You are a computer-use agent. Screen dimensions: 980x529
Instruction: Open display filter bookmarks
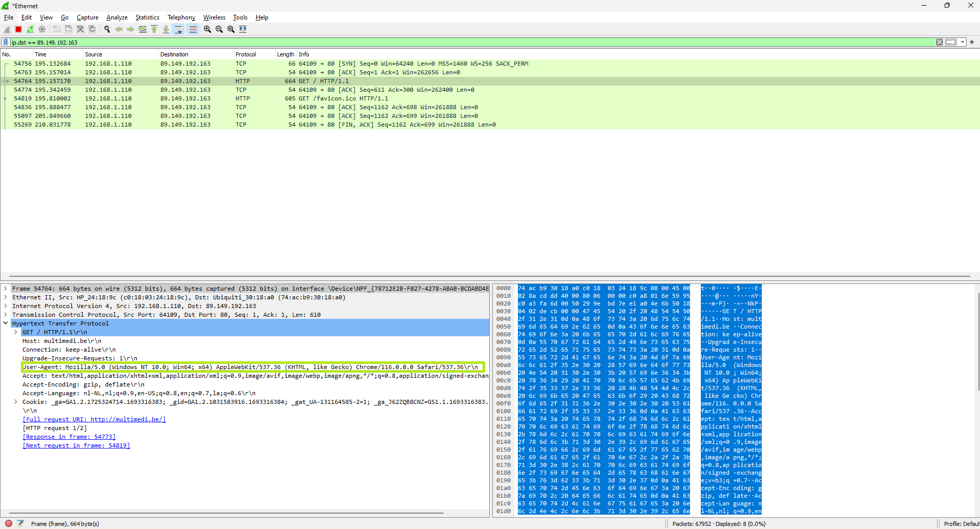click(x=6, y=42)
